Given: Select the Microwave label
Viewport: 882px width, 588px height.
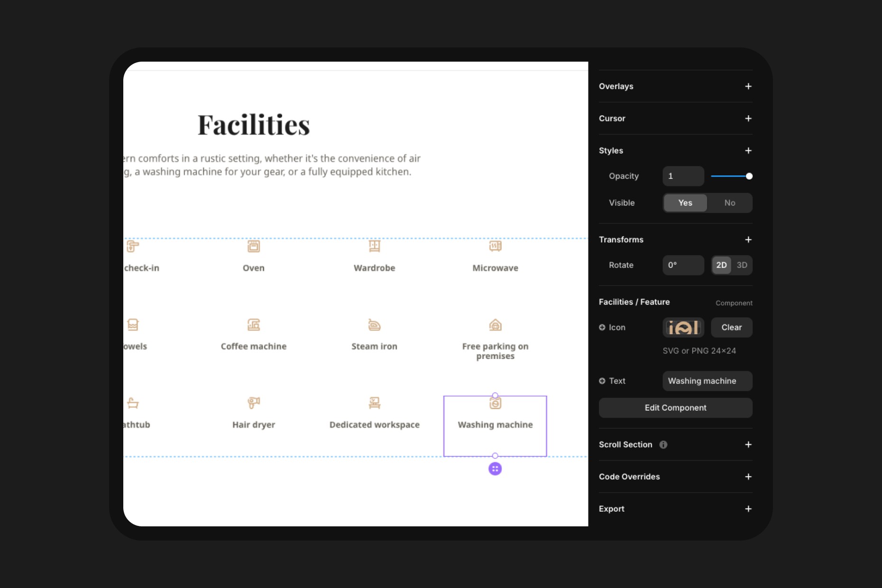Looking at the screenshot, I should click(x=496, y=268).
